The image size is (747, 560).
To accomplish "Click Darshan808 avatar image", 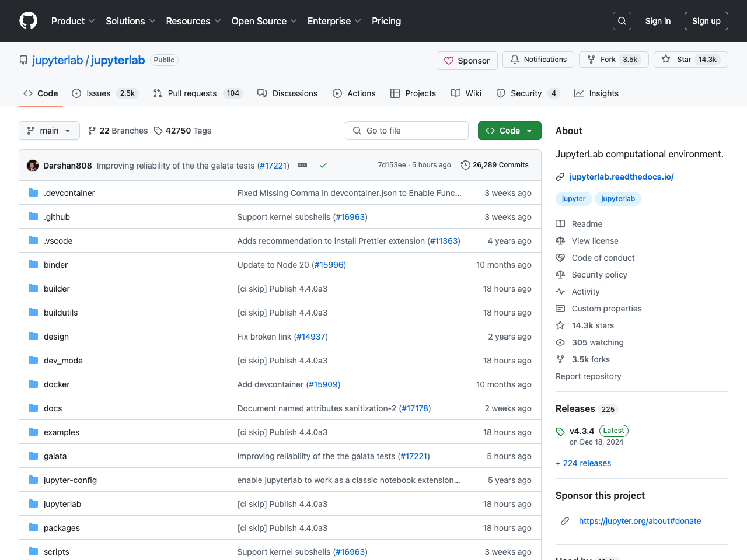I will point(33,166).
